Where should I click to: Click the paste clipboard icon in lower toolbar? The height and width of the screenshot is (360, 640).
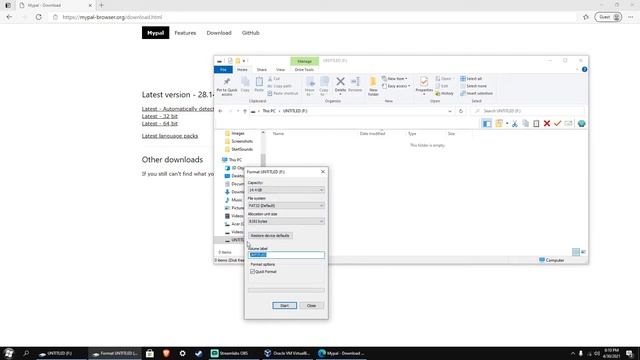[536, 124]
